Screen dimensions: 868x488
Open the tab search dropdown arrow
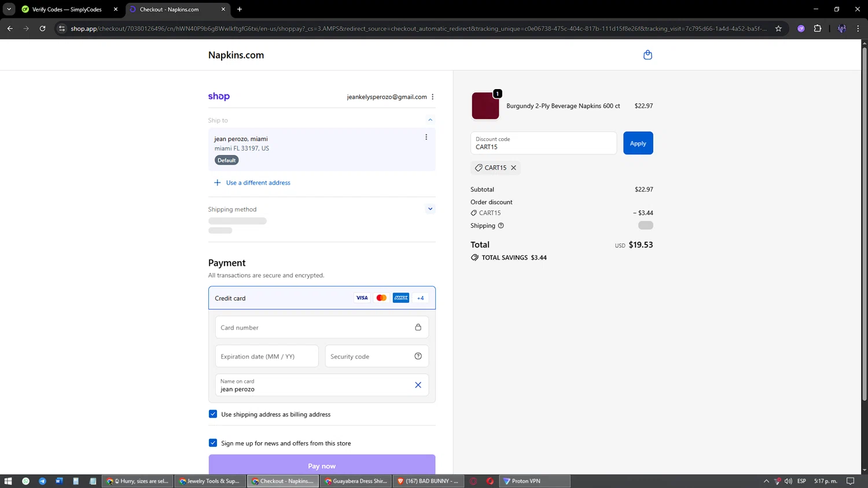9,9
